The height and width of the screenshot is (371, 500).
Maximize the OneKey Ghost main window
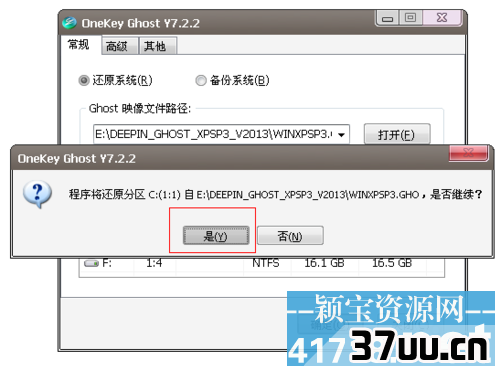coord(410,18)
